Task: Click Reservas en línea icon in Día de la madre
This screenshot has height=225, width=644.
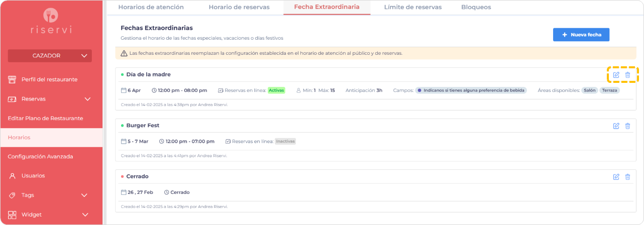Action: tap(221, 90)
